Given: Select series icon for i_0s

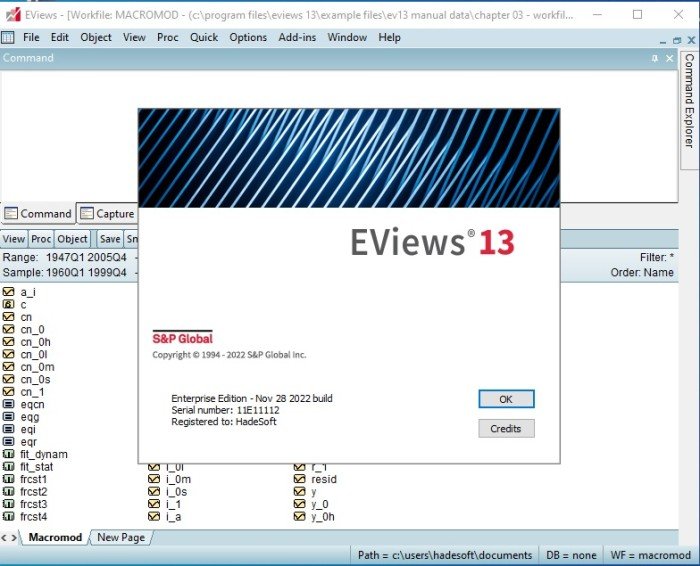Looking at the screenshot, I should [x=154, y=492].
